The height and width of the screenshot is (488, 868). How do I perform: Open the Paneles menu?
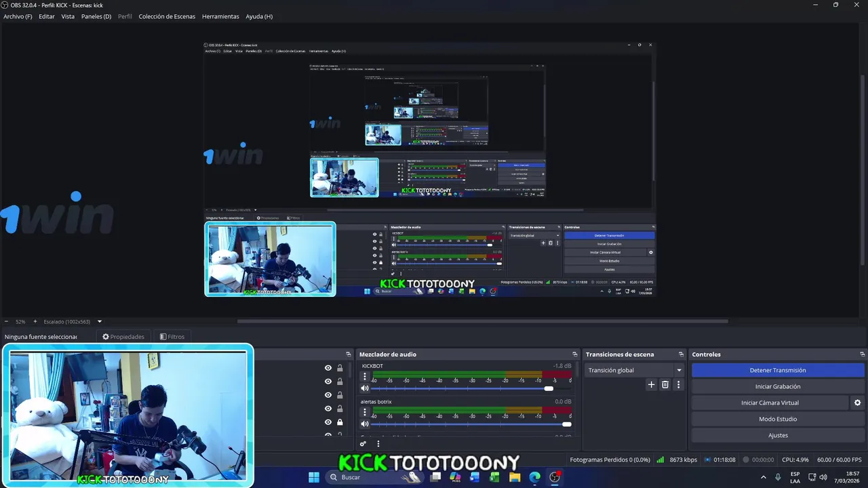point(96,16)
